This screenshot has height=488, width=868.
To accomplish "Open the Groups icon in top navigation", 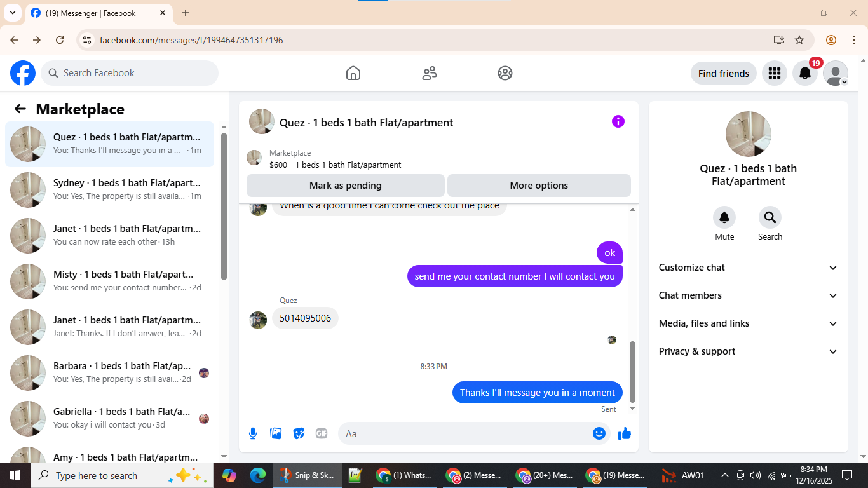I will [x=505, y=73].
